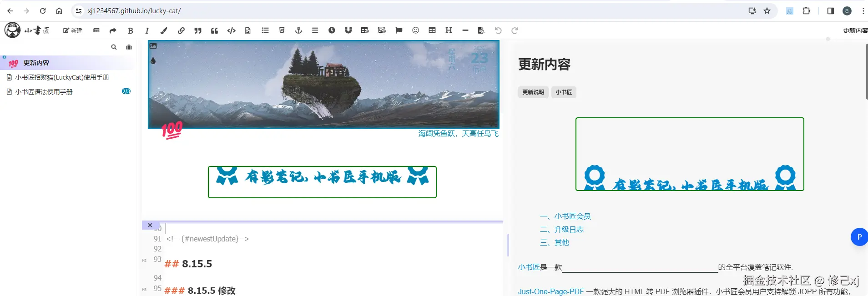Screen dimensions: 868x296
Task: Toggle italic formatting
Action: pyautogui.click(x=147, y=30)
